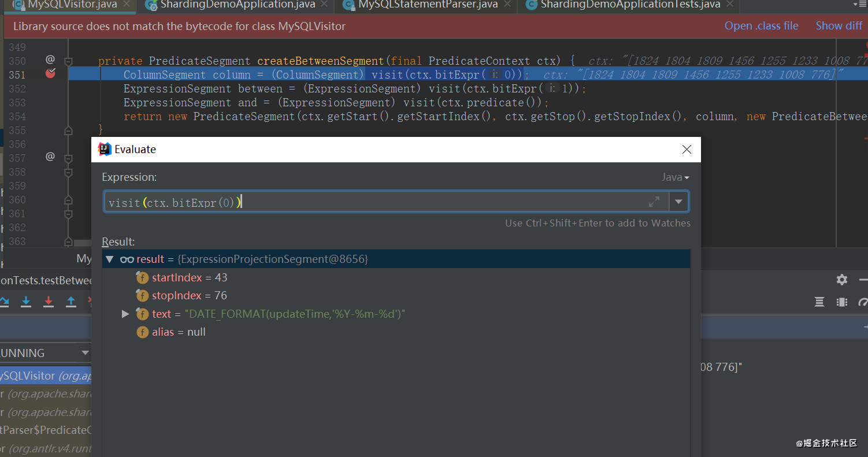Click the Step Into blue arrow icon
The height and width of the screenshot is (457, 868).
pos(25,302)
